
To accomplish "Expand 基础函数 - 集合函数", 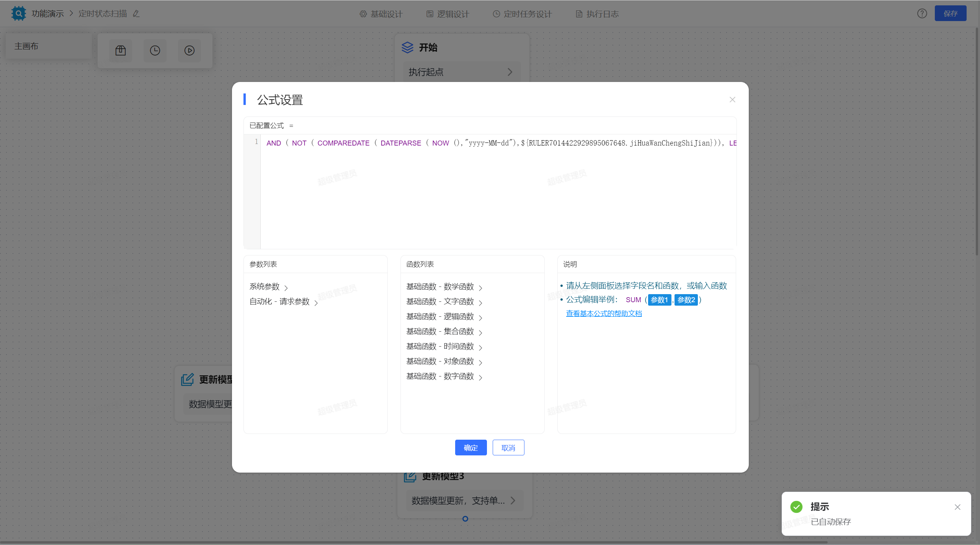I will click(x=444, y=331).
